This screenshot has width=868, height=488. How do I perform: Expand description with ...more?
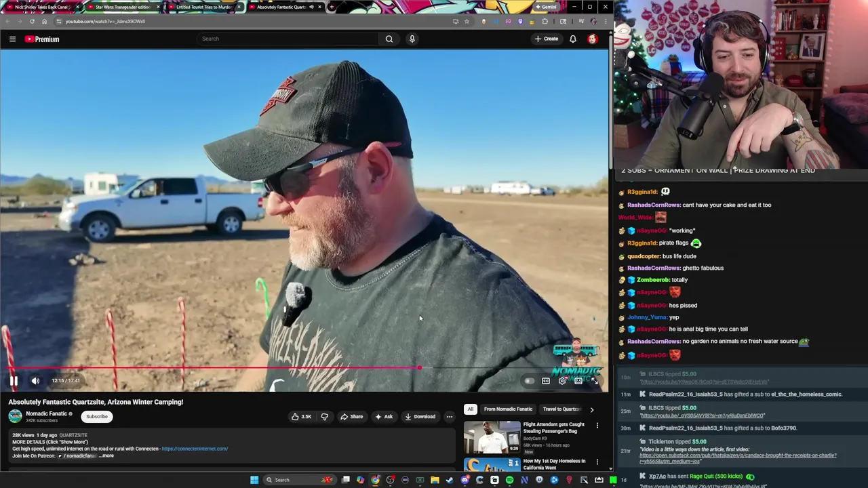tap(106, 455)
